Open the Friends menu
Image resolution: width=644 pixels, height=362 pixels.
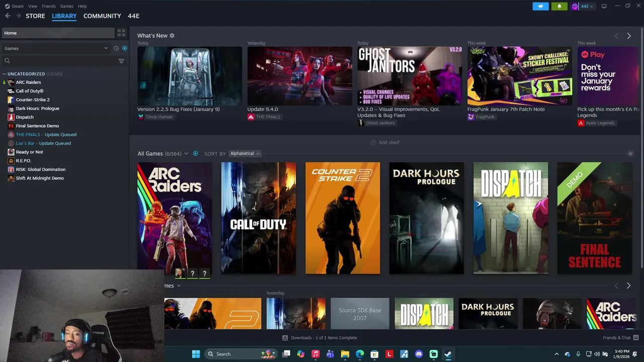pyautogui.click(x=49, y=6)
